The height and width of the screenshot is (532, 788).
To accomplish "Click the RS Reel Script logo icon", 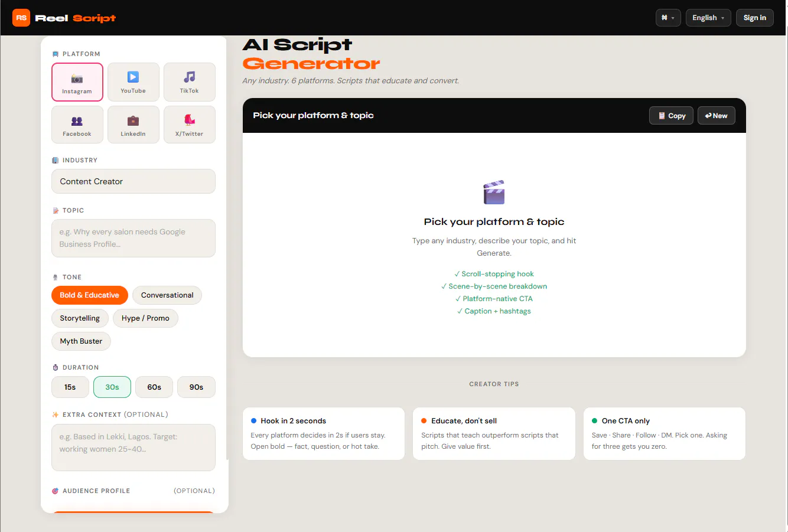I will 21,18.
